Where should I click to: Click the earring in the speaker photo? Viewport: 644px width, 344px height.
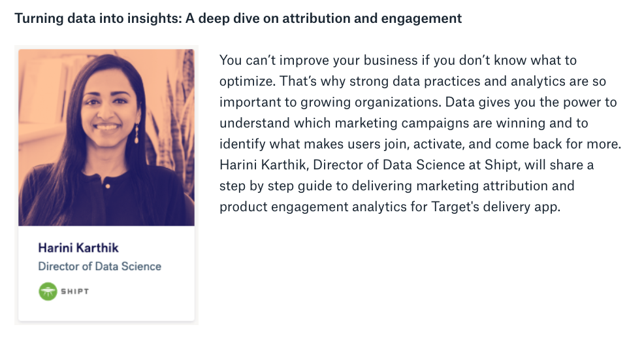(x=137, y=135)
